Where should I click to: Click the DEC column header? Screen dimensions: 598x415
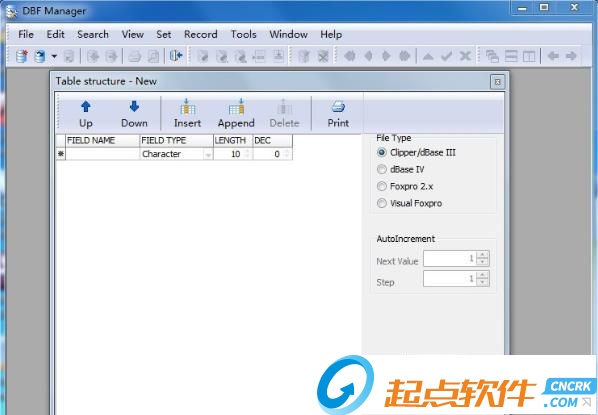pos(273,141)
